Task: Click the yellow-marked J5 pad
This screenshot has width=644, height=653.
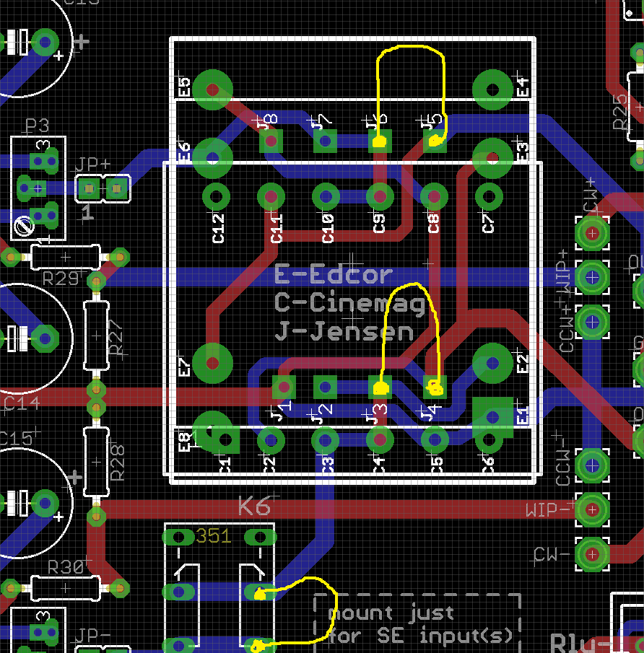Action: pos(435,141)
